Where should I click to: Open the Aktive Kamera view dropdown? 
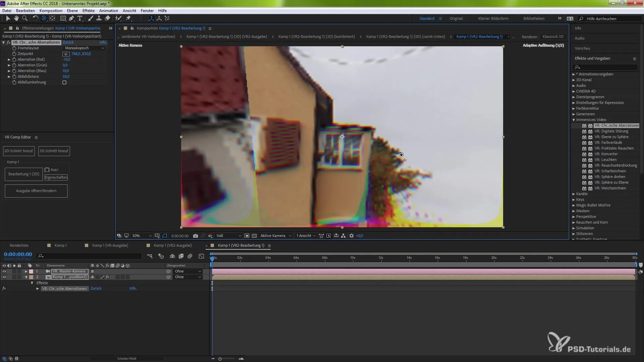click(276, 236)
